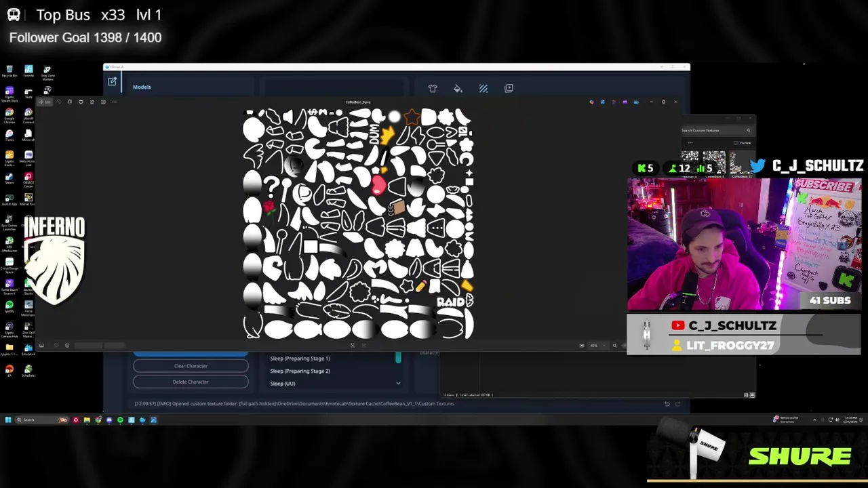The width and height of the screenshot is (868, 488).
Task: Switch to details view in Explorer status bar
Action: point(746,395)
